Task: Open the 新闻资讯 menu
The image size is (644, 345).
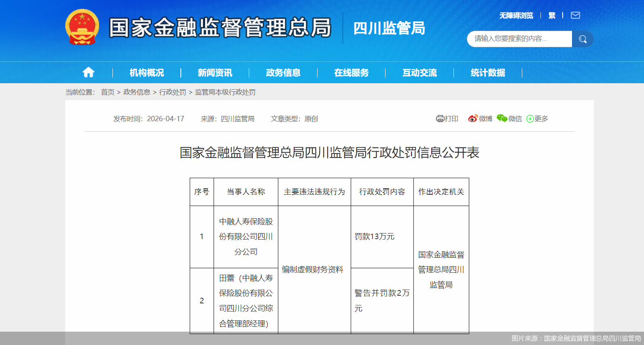Action: click(x=215, y=73)
